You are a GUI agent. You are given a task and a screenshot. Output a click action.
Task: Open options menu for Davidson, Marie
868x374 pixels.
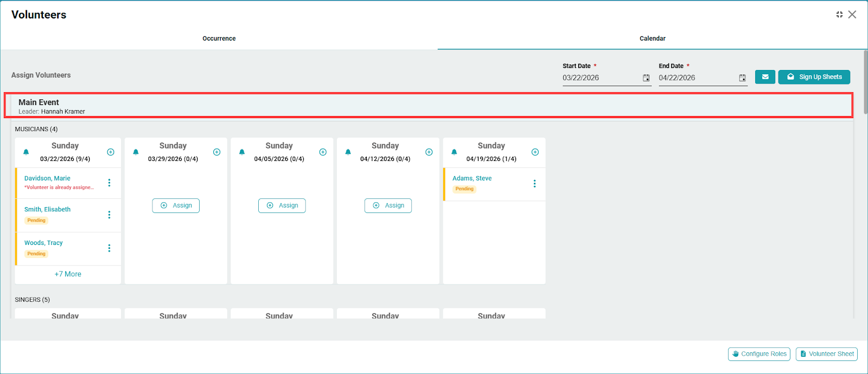tap(109, 183)
